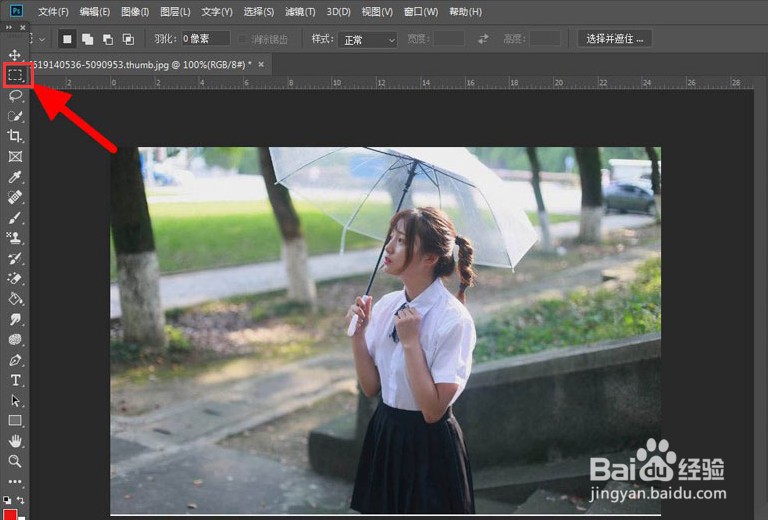Swap foreground and background colors

(x=21, y=500)
